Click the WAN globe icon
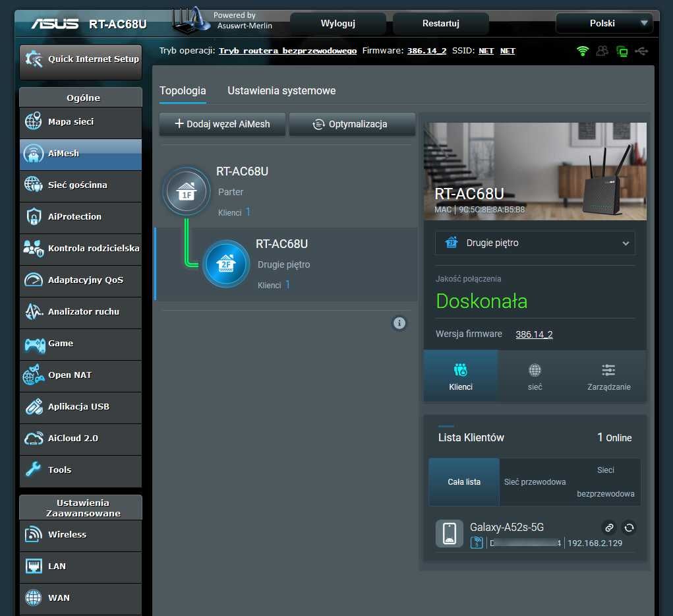Image resolution: width=673 pixels, height=616 pixels. pyautogui.click(x=34, y=598)
